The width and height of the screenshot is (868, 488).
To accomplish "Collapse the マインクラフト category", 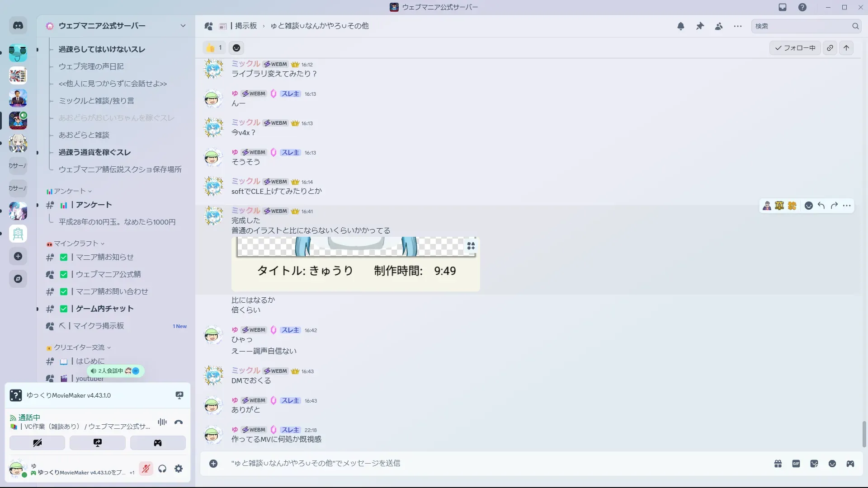I will [x=75, y=244].
